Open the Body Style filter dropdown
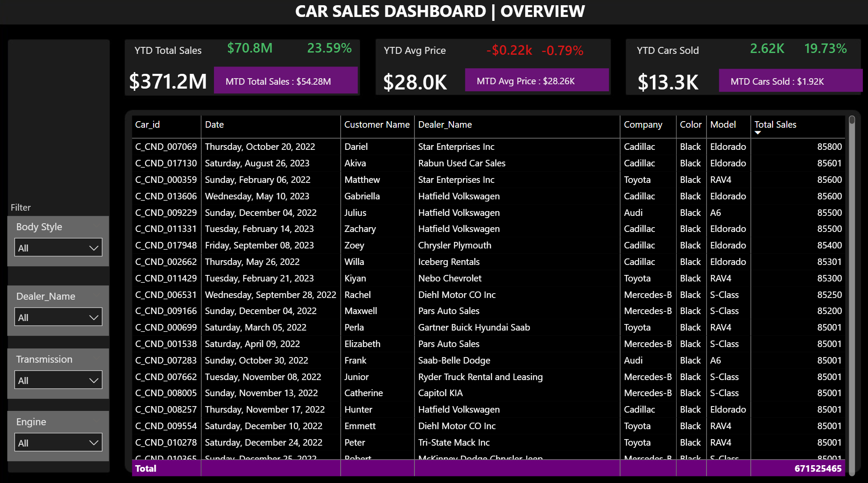868x483 pixels. click(x=58, y=248)
